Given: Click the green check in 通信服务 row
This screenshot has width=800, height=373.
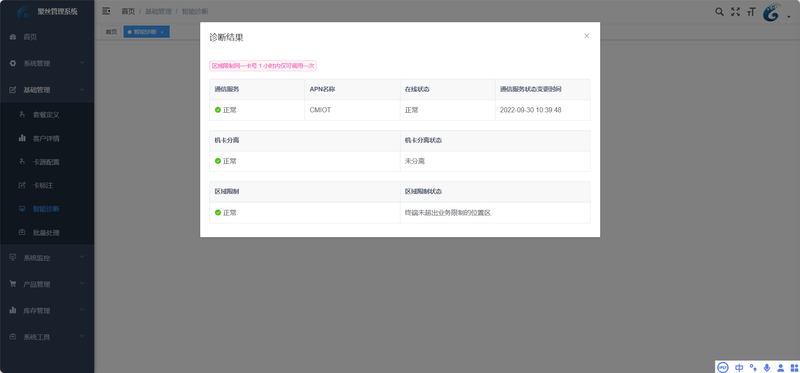Looking at the screenshot, I should [x=218, y=110].
